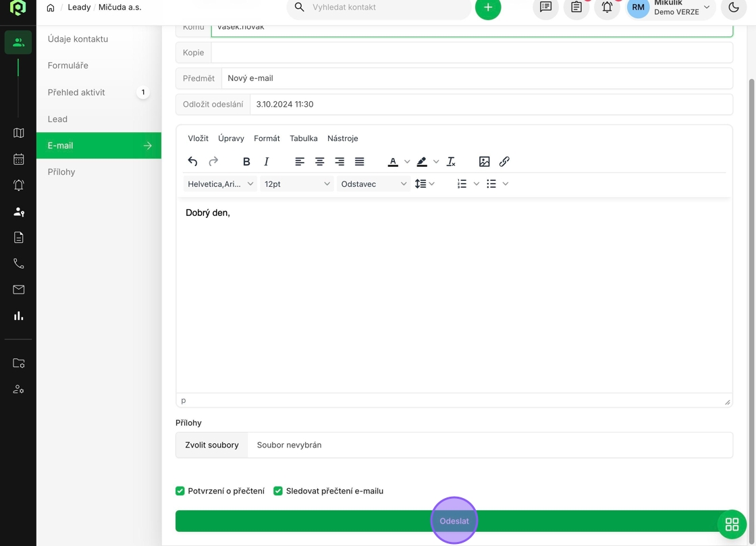Image resolution: width=756 pixels, height=546 pixels.
Task: Open the calendar icon in the left sidebar
Action: (19, 159)
